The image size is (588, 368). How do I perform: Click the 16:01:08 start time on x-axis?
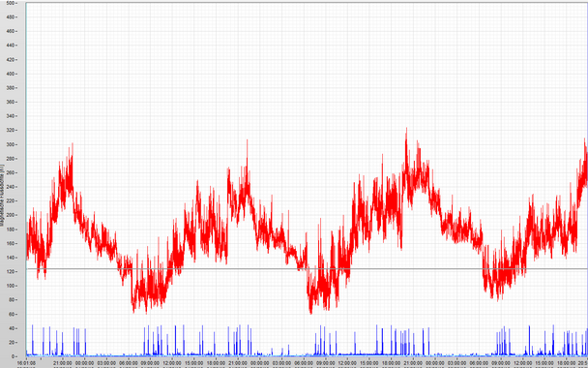(x=26, y=363)
